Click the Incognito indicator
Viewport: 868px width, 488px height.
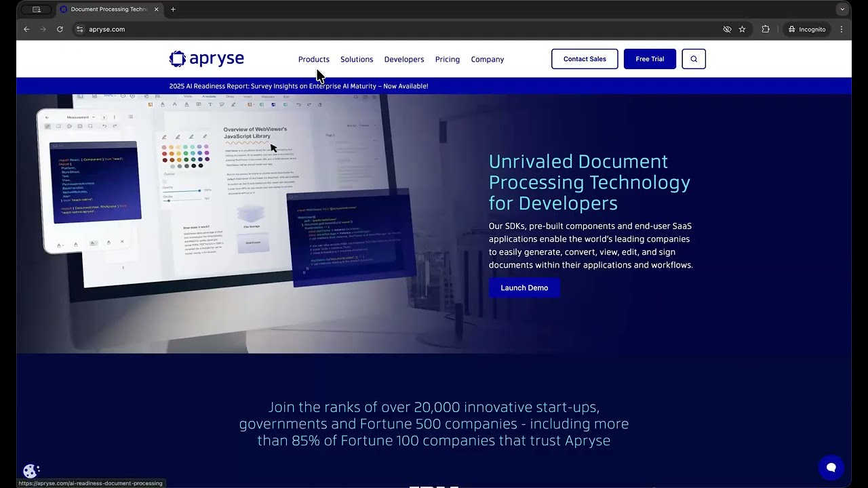point(807,29)
